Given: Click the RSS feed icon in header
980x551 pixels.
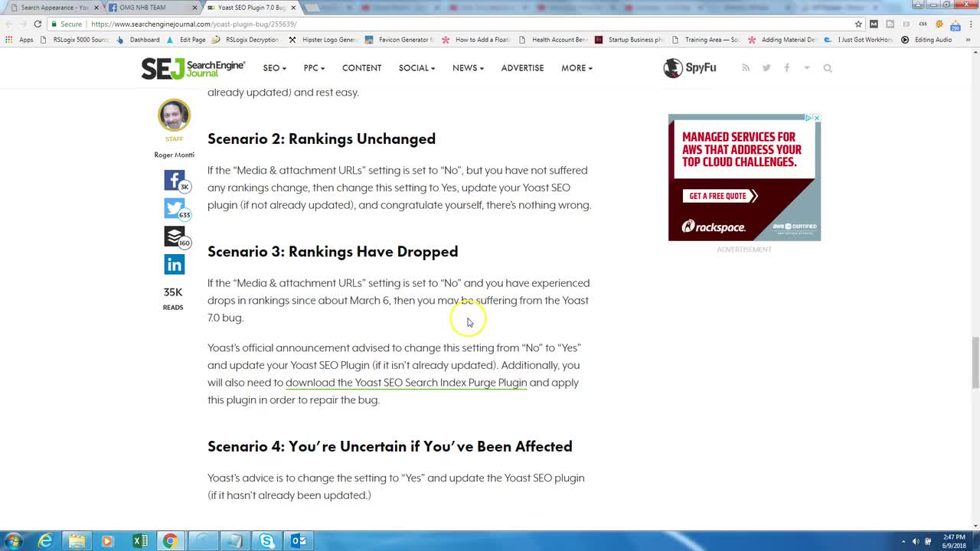Looking at the screenshot, I should click(746, 68).
